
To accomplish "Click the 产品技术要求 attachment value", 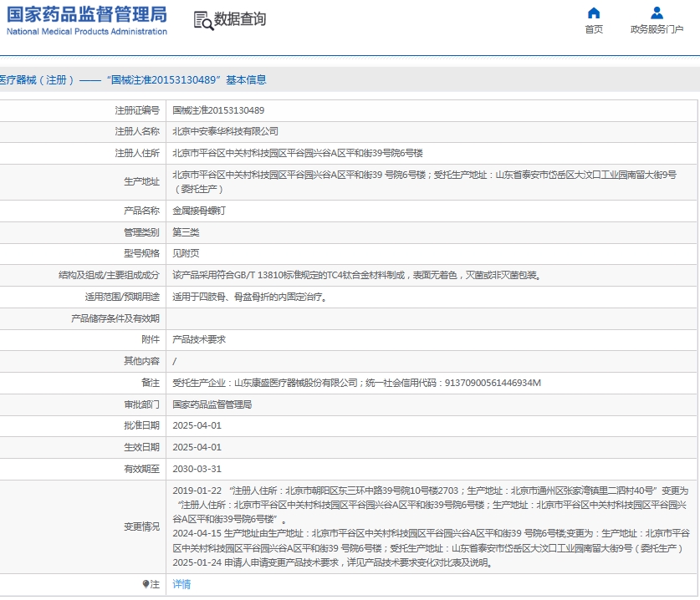I will (199, 339).
